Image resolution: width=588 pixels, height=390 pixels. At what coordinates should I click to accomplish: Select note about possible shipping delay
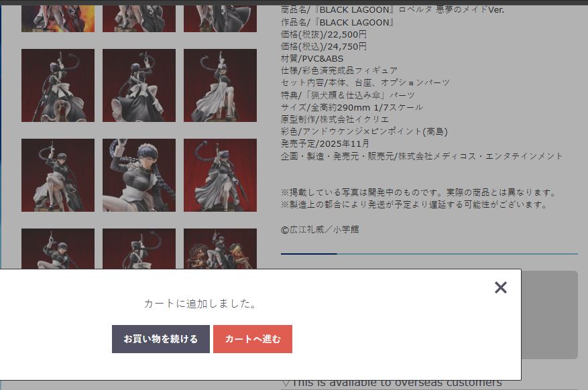pyautogui.click(x=414, y=204)
